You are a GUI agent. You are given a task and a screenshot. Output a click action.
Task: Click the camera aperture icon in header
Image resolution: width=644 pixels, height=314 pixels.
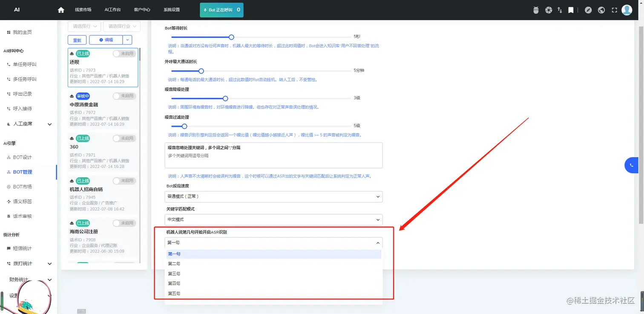click(549, 10)
